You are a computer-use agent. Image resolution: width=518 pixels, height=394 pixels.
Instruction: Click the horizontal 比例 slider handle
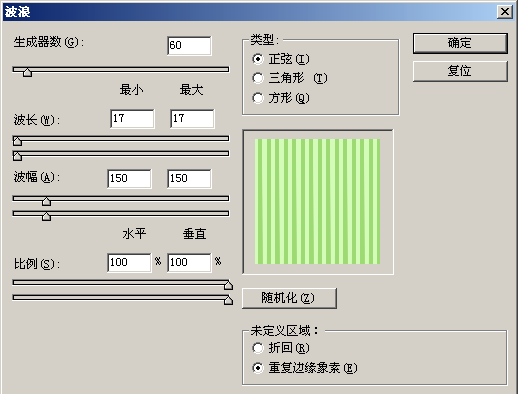(x=228, y=285)
